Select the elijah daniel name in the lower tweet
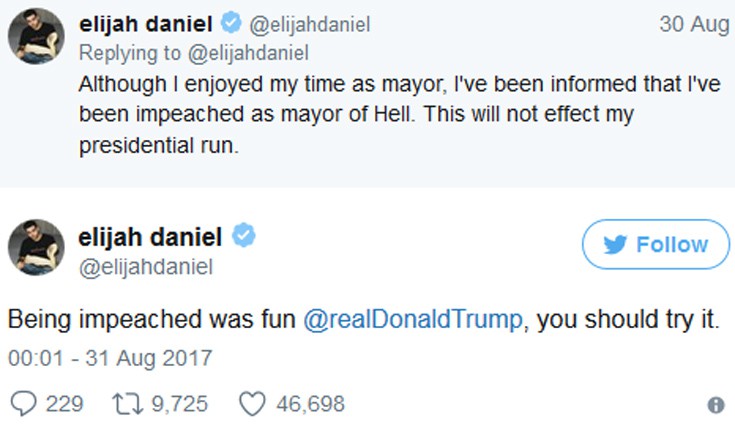This screenshot has height=424, width=735. [150, 237]
